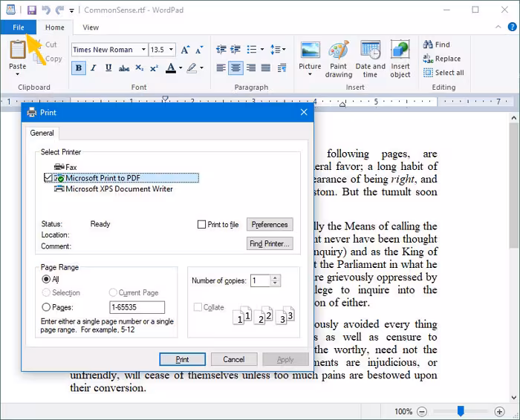The image size is (520, 420).
Task: Center align the text
Action: [x=235, y=68]
